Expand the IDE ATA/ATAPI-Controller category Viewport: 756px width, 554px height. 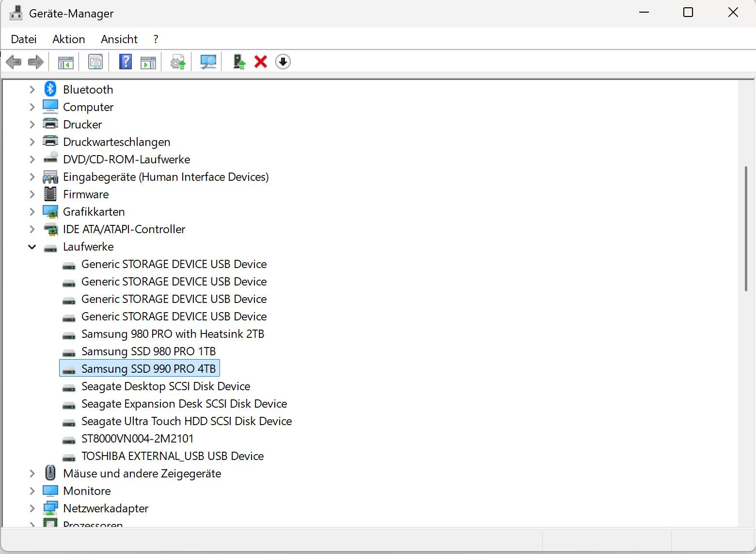(x=32, y=229)
